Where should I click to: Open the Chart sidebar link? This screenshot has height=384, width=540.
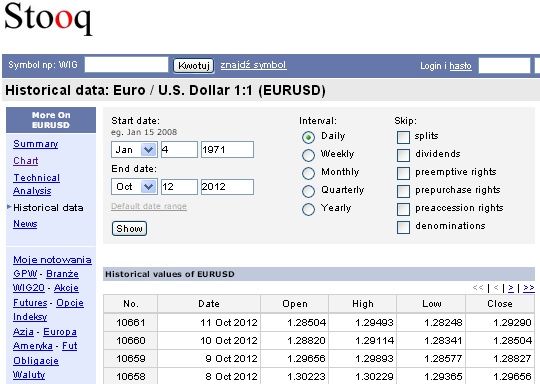pos(25,160)
